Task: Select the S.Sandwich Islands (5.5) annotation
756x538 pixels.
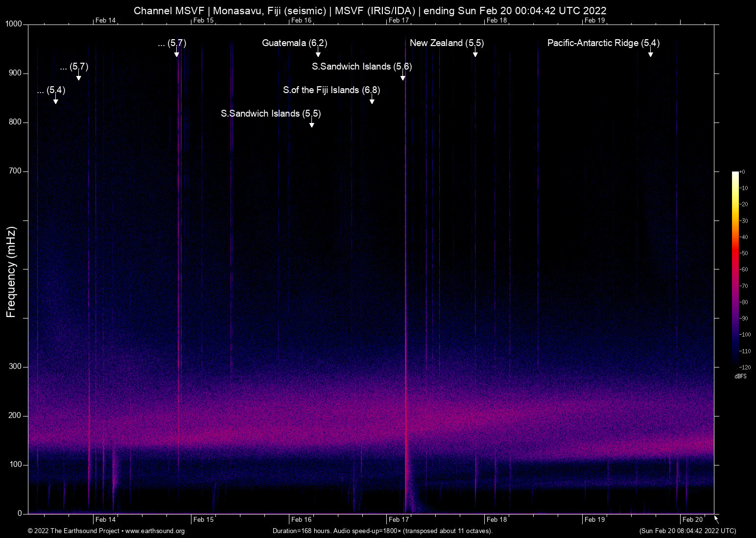Action: coord(270,114)
